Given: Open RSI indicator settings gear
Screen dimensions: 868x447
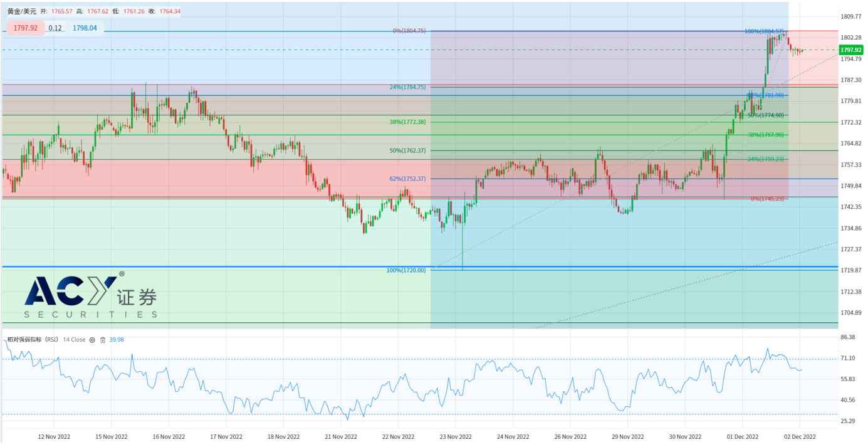Looking at the screenshot, I should pyautogui.click(x=92, y=340).
